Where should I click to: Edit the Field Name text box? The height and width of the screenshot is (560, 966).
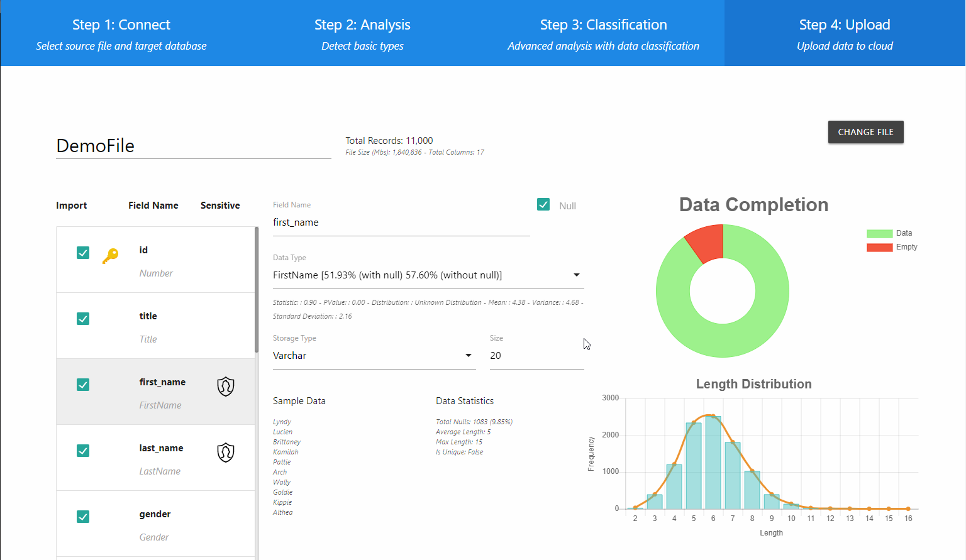[401, 222]
